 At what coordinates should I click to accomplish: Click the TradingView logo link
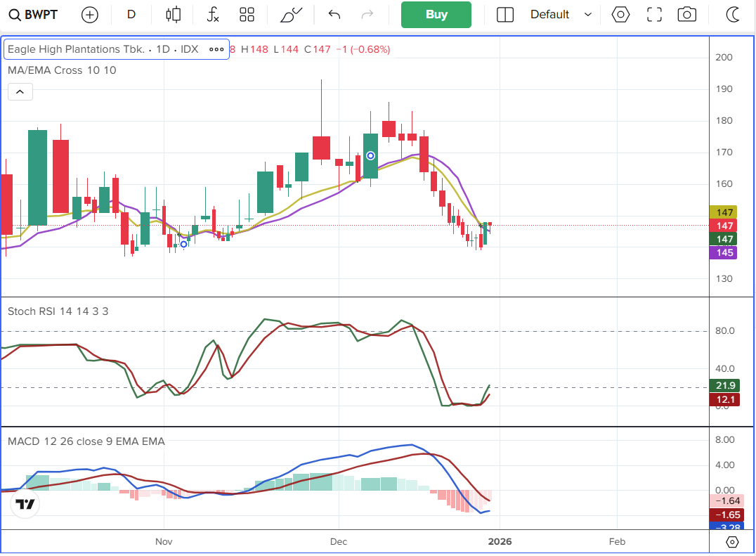tap(26, 504)
